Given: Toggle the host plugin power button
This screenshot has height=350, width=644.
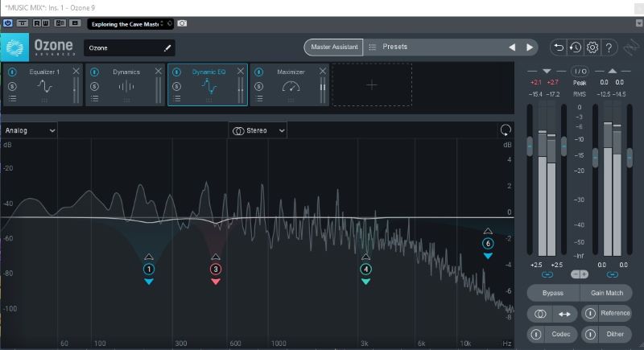Looking at the screenshot, I should (7, 23).
